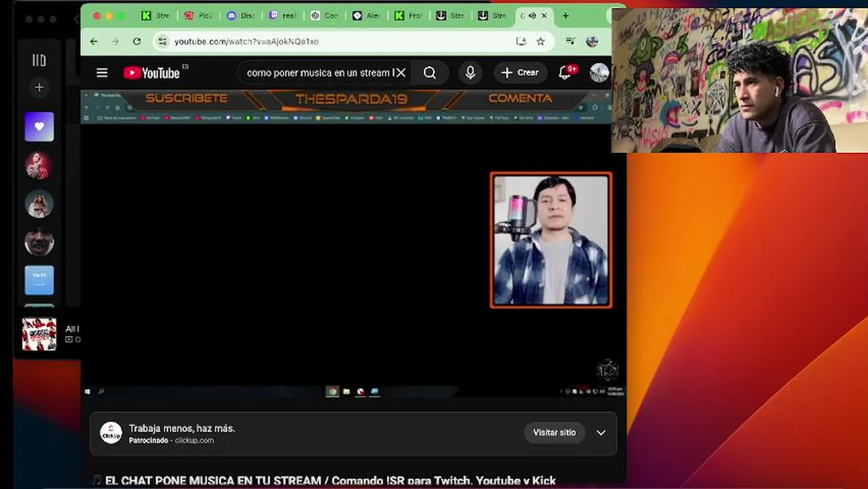This screenshot has height=489, width=868.
Task: Open the Chrome profile avatar
Action: tap(592, 41)
